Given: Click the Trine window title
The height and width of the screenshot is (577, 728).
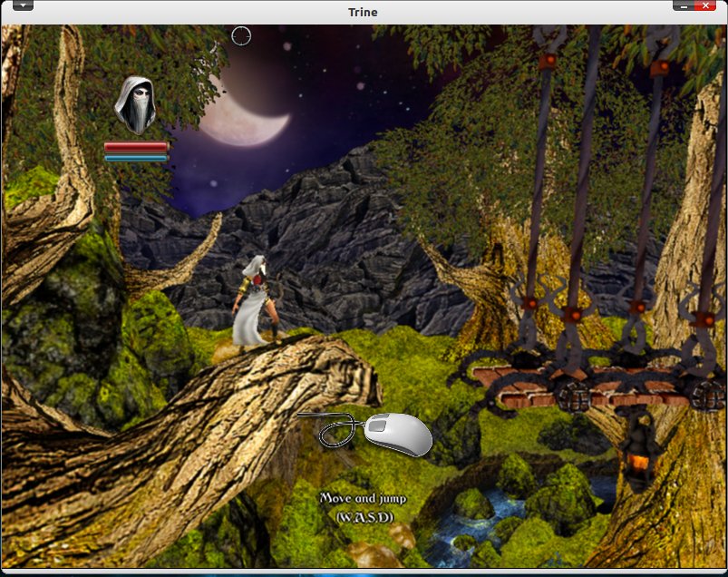Looking at the screenshot, I should (363, 12).
